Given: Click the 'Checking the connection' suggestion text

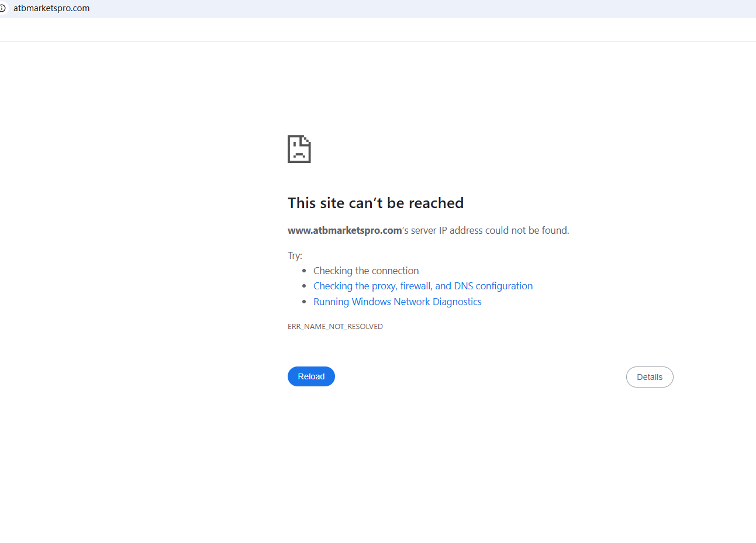Looking at the screenshot, I should coord(366,271).
